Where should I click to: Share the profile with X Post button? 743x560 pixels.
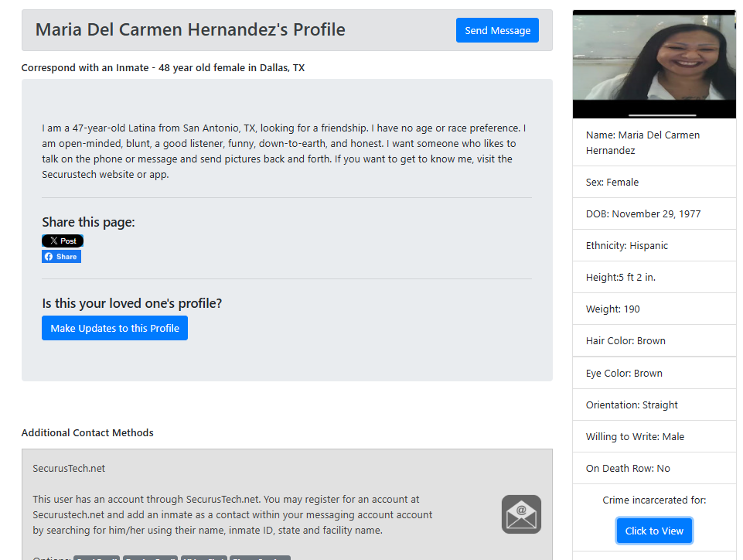pos(63,241)
